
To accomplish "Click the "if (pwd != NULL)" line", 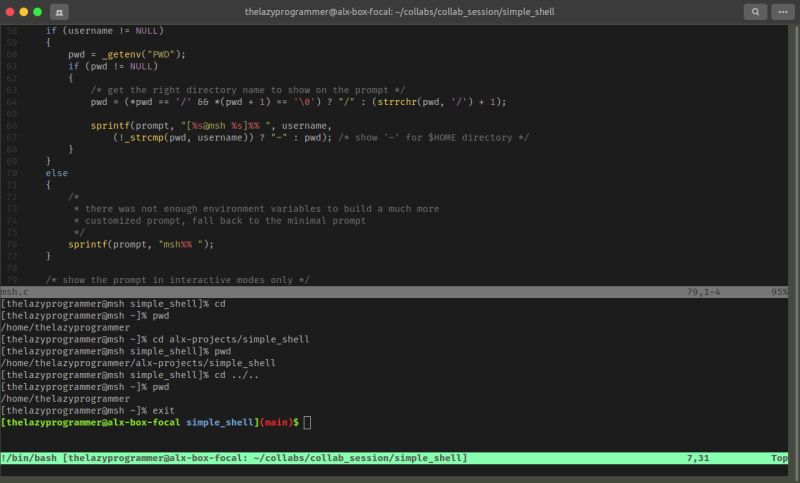I will coord(113,66).
